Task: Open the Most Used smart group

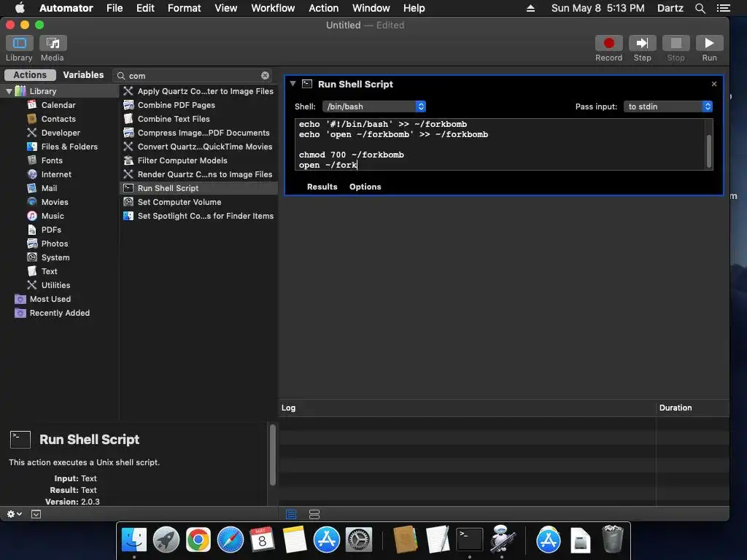Action: tap(50, 299)
